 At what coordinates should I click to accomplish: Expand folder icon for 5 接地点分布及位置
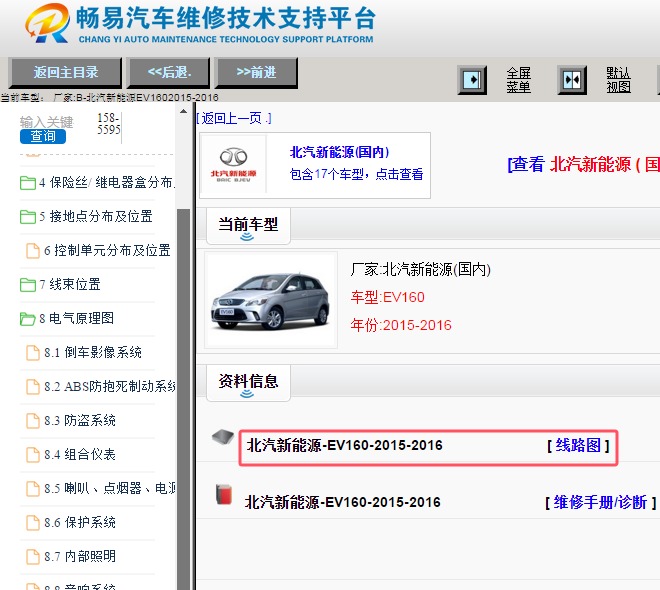coord(28,217)
